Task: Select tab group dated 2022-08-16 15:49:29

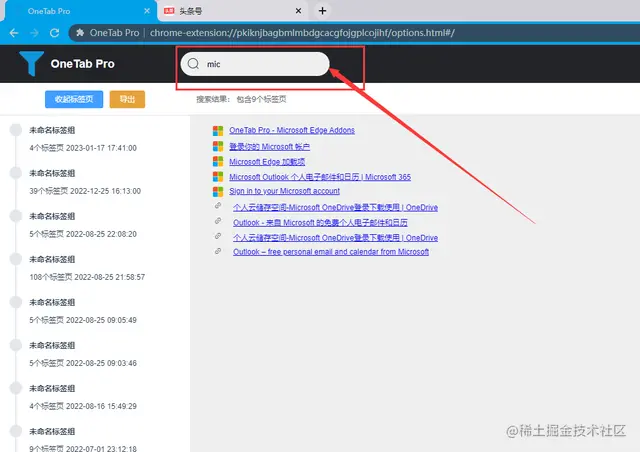Action: tap(83, 397)
